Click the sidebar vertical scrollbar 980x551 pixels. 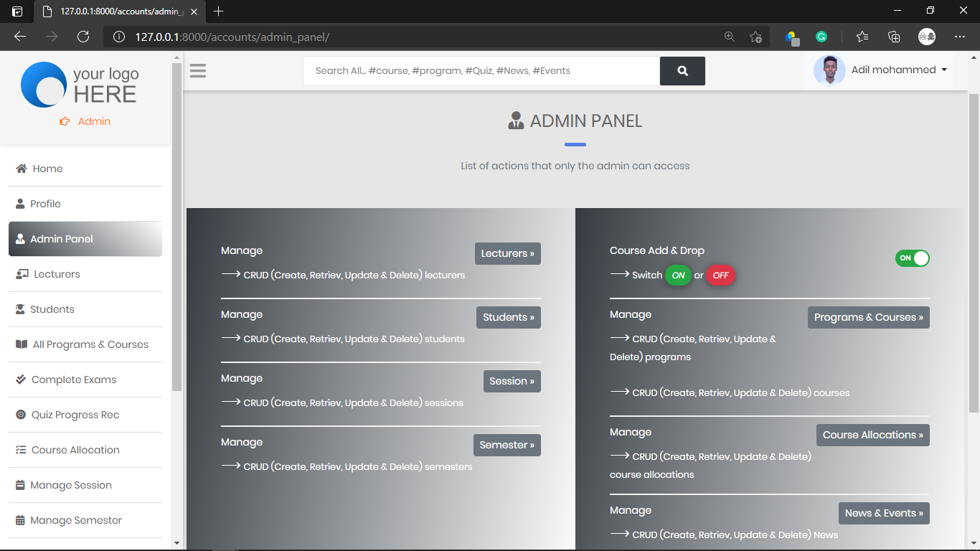tap(176, 227)
